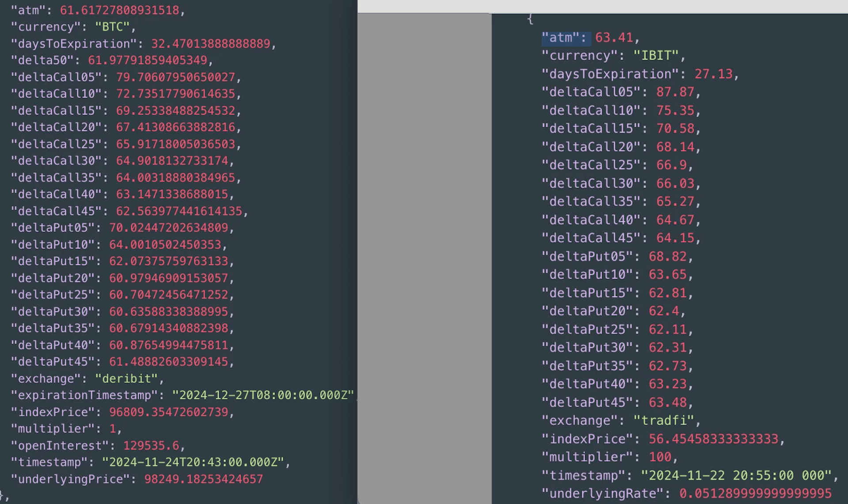Select deltaCall05 value 87.87
The height and width of the screenshot is (504, 848).
675,92
